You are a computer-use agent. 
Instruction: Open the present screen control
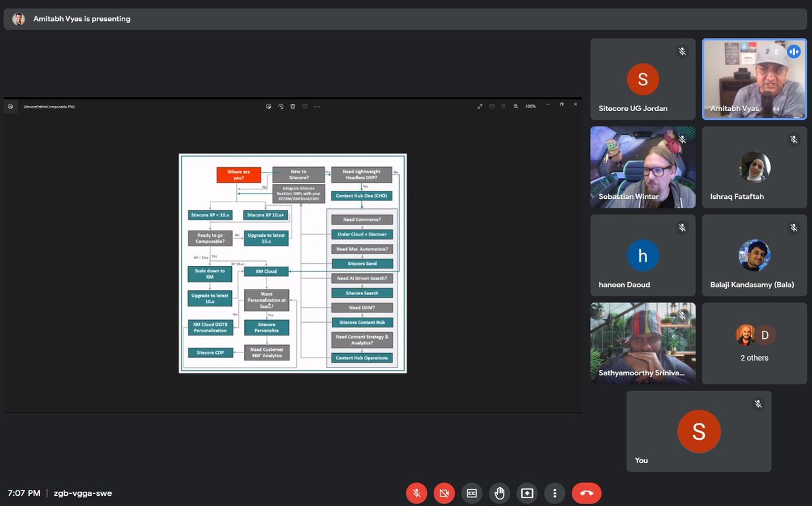point(527,492)
